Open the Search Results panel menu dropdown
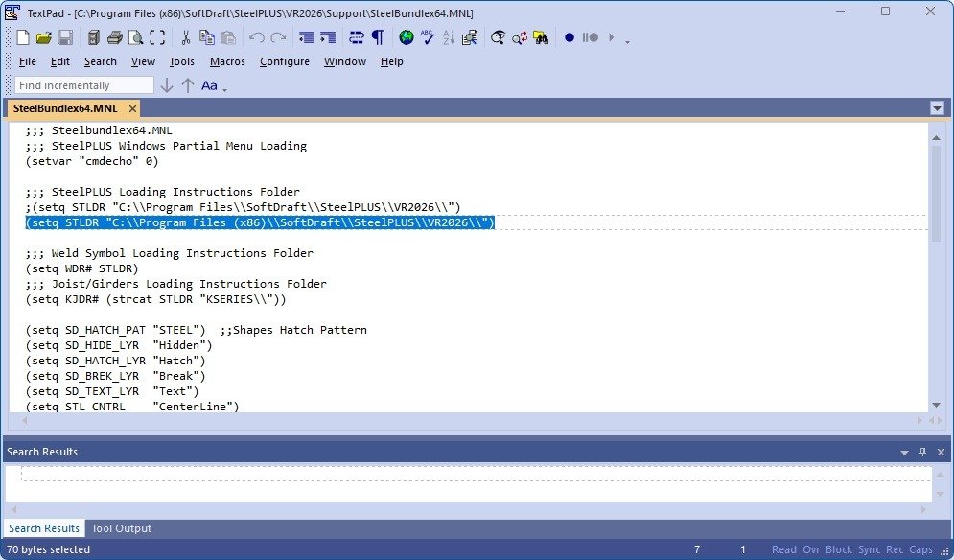Viewport: 954px width, 560px height. tap(905, 453)
